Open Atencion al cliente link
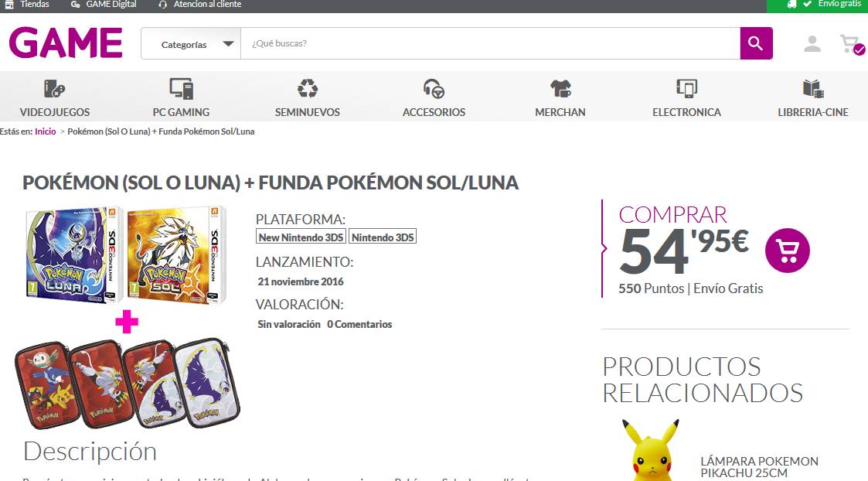 point(208,5)
